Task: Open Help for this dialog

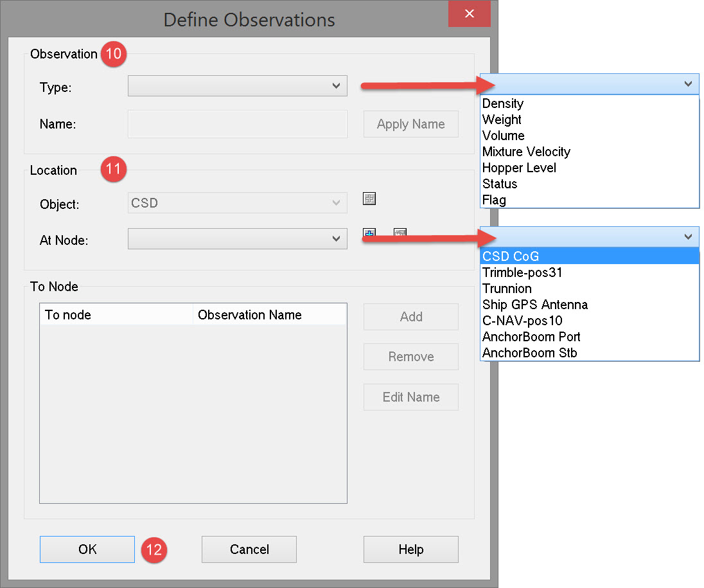Action: coord(411,549)
